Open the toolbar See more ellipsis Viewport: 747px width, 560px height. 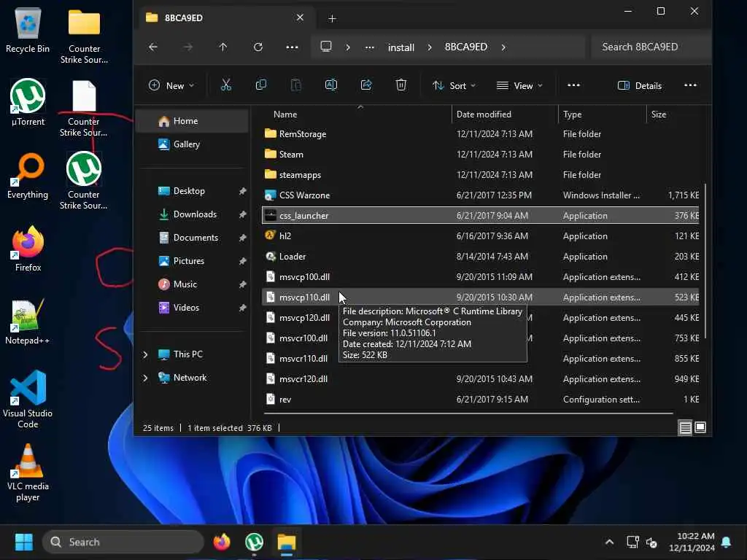click(573, 85)
